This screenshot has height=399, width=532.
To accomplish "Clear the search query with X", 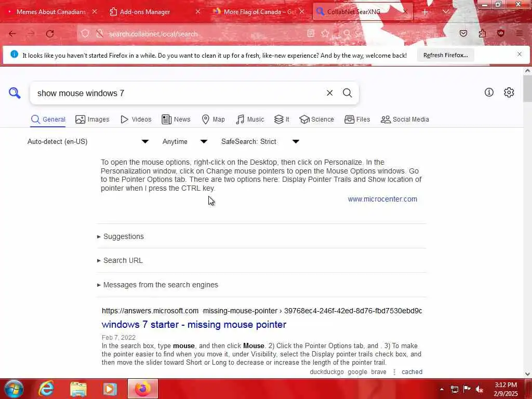I will [x=329, y=93].
